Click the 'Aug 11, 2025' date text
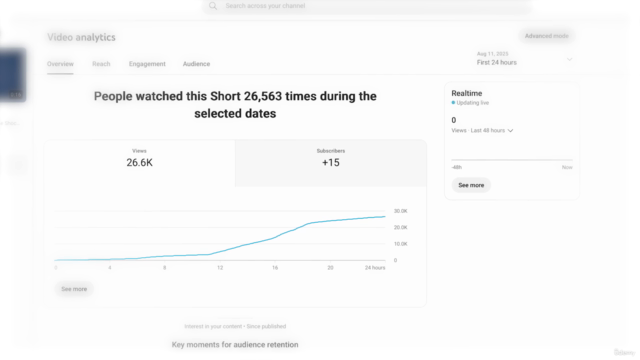This screenshot has width=640, height=360. 492,54
